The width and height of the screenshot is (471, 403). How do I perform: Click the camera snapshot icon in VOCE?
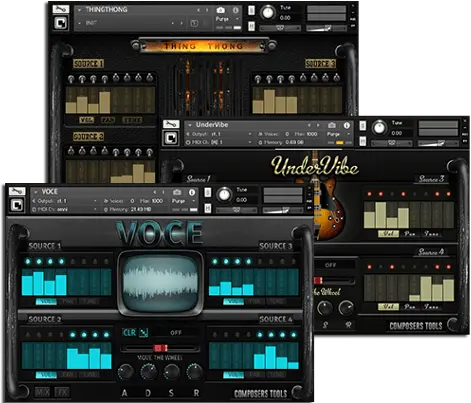pyautogui.click(x=177, y=192)
